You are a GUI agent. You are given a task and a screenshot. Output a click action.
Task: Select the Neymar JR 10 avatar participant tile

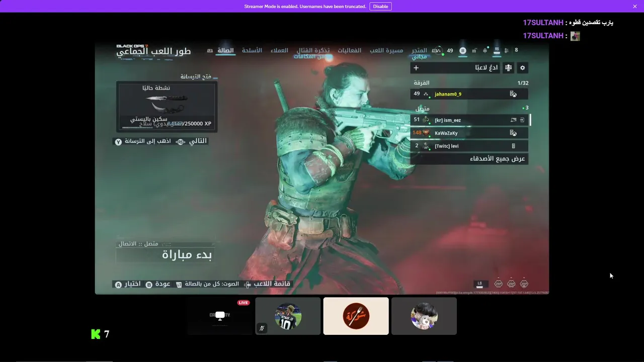tap(288, 316)
